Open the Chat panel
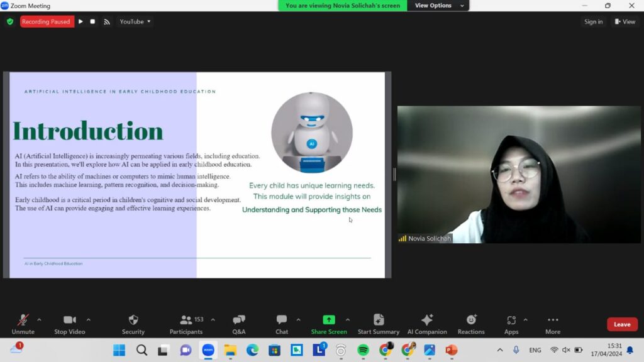 282,320
